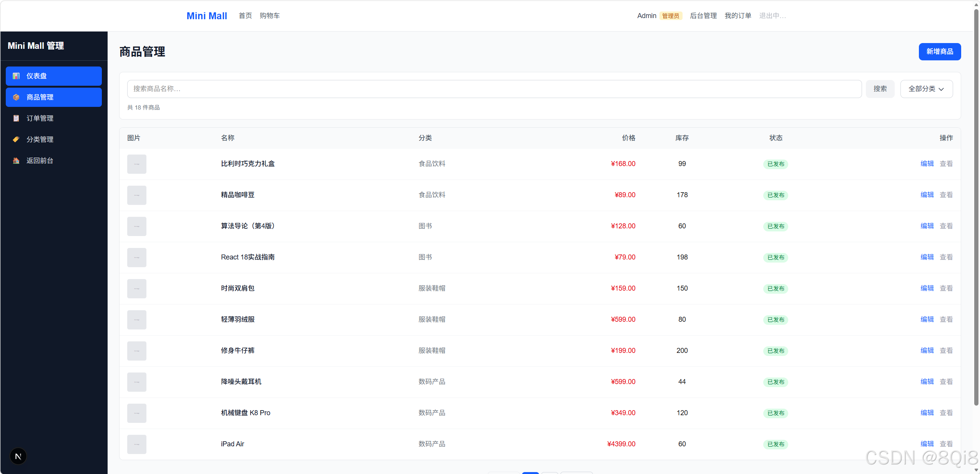Open 分类管理 in the sidebar
Viewport: 980px width, 474px height.
[x=54, y=140]
